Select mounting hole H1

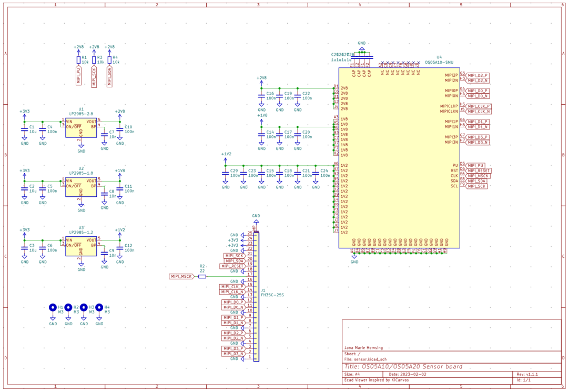pyautogui.click(x=53, y=307)
